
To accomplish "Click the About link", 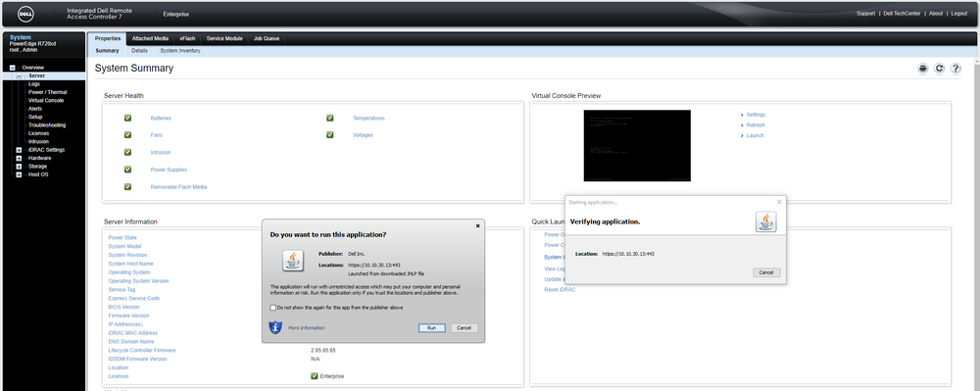I will point(936,14).
